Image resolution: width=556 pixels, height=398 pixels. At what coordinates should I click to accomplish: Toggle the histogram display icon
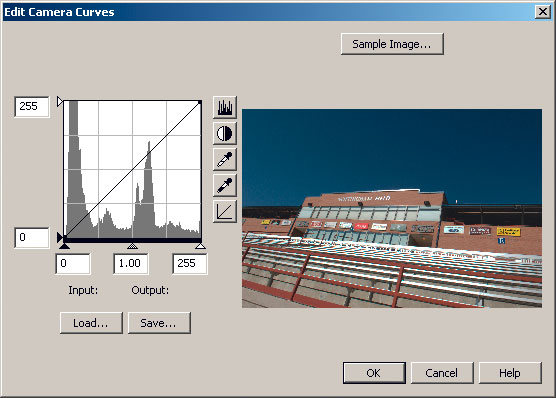(x=225, y=107)
